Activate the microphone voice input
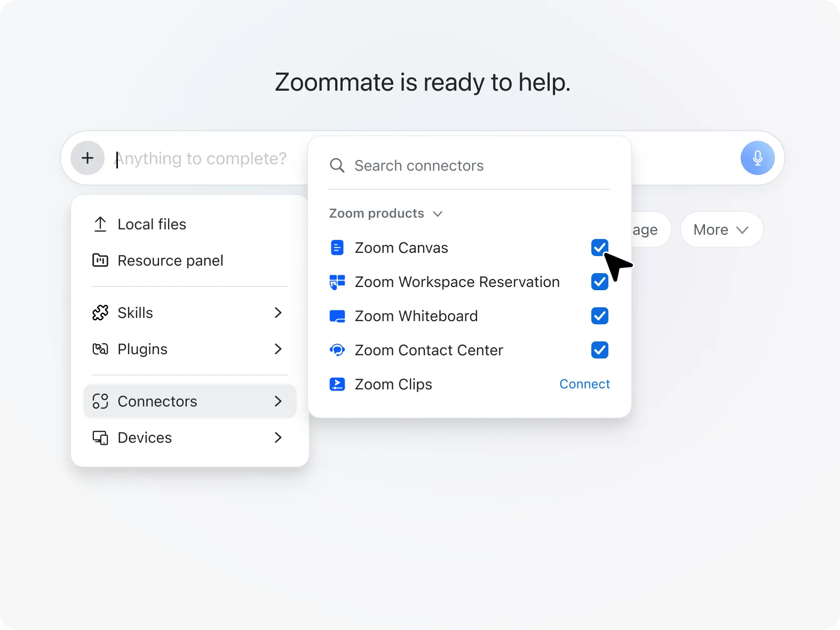This screenshot has width=840, height=630. click(757, 158)
